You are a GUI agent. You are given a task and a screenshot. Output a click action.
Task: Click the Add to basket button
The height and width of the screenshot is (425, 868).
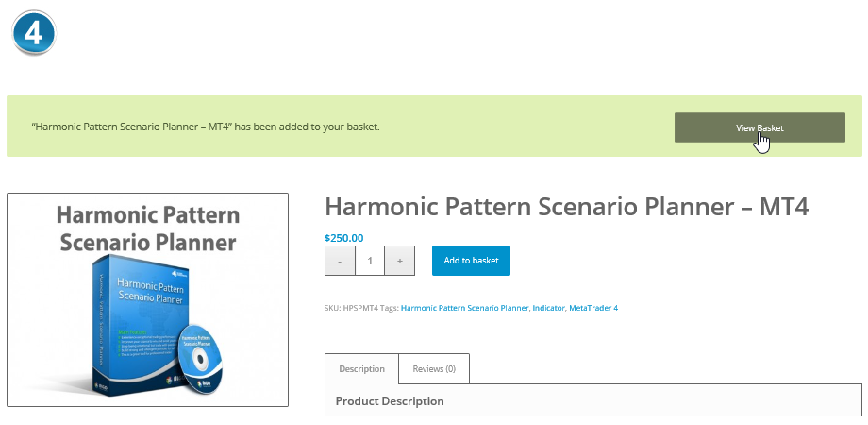[x=471, y=261]
